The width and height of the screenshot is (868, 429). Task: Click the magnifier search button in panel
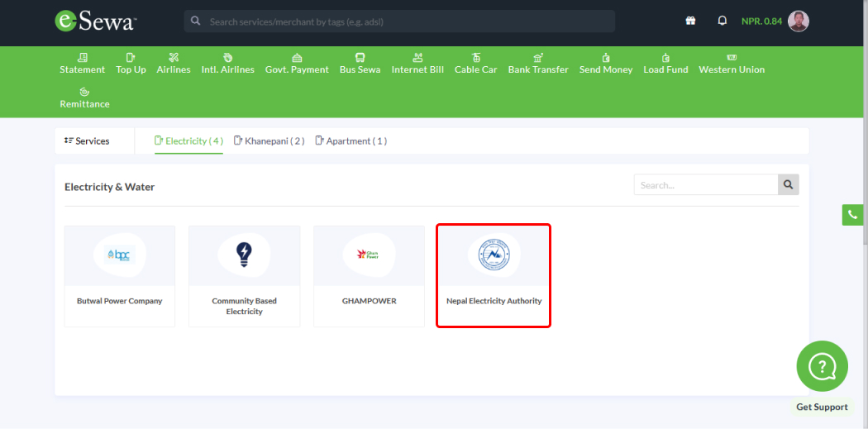coord(789,185)
